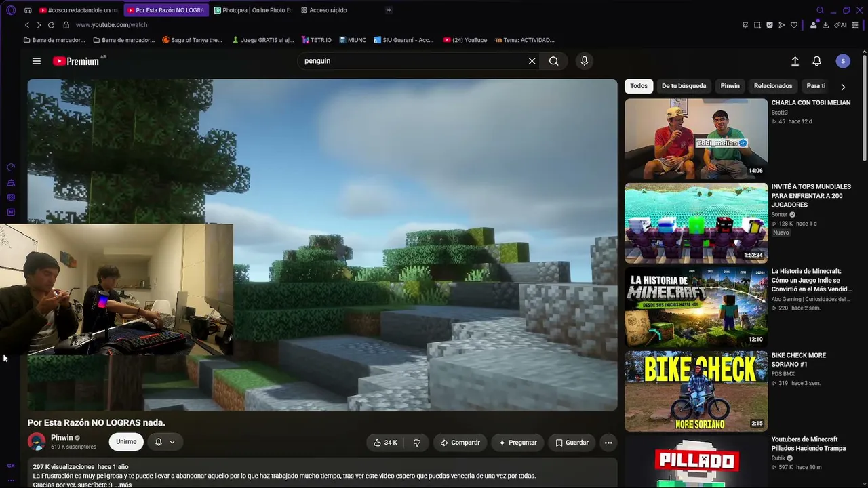Expand the video description with ...más

[122, 485]
